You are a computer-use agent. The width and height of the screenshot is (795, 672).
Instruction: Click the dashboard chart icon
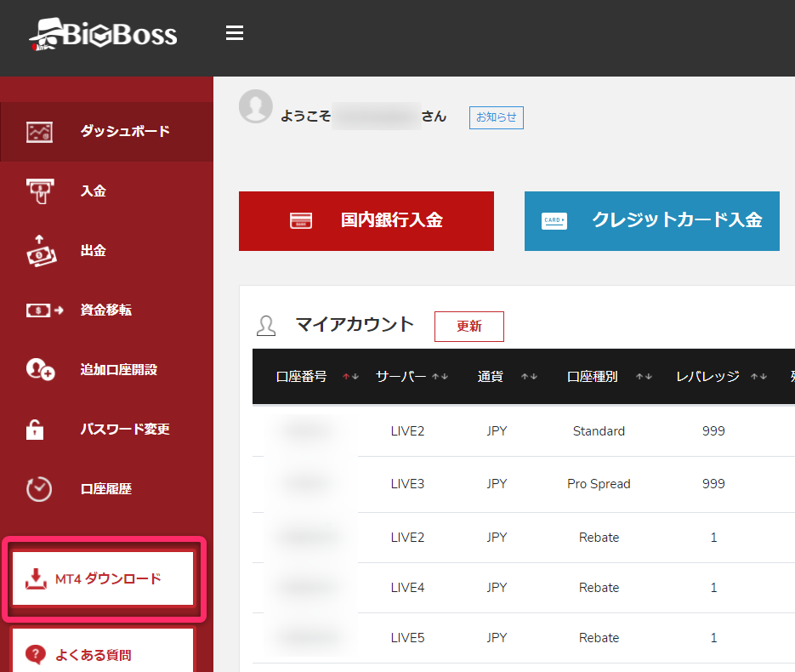coord(39,132)
